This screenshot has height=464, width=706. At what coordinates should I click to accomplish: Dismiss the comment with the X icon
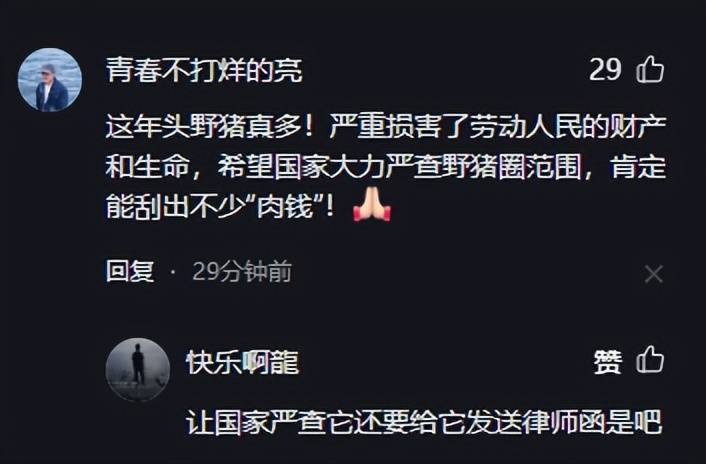[x=653, y=274]
